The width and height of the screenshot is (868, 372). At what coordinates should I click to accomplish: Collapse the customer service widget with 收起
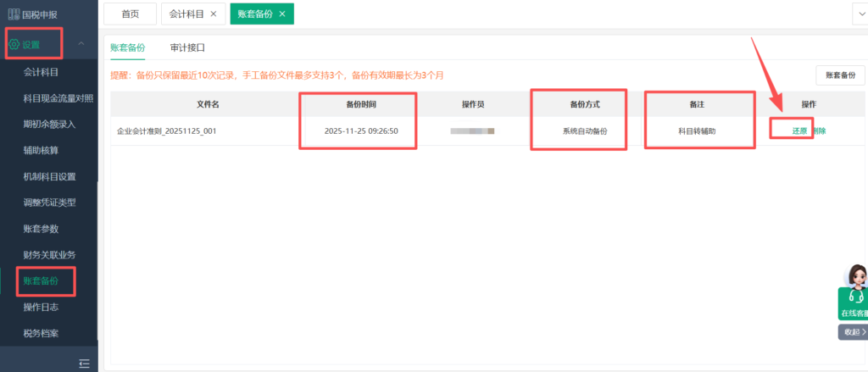(853, 332)
